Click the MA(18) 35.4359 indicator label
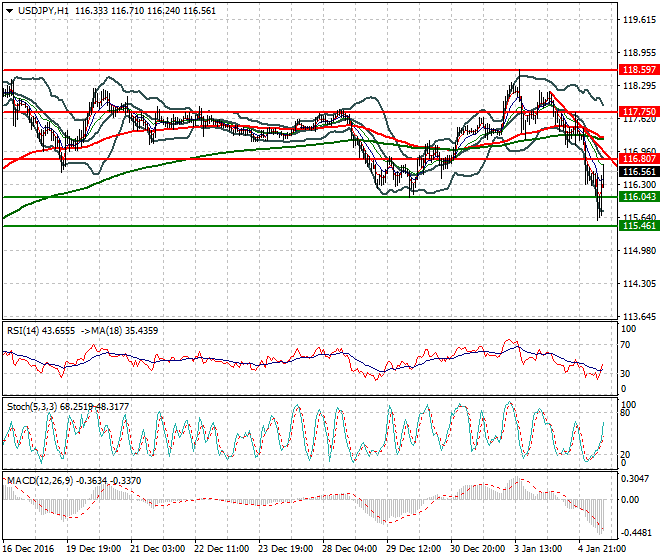 point(125,331)
